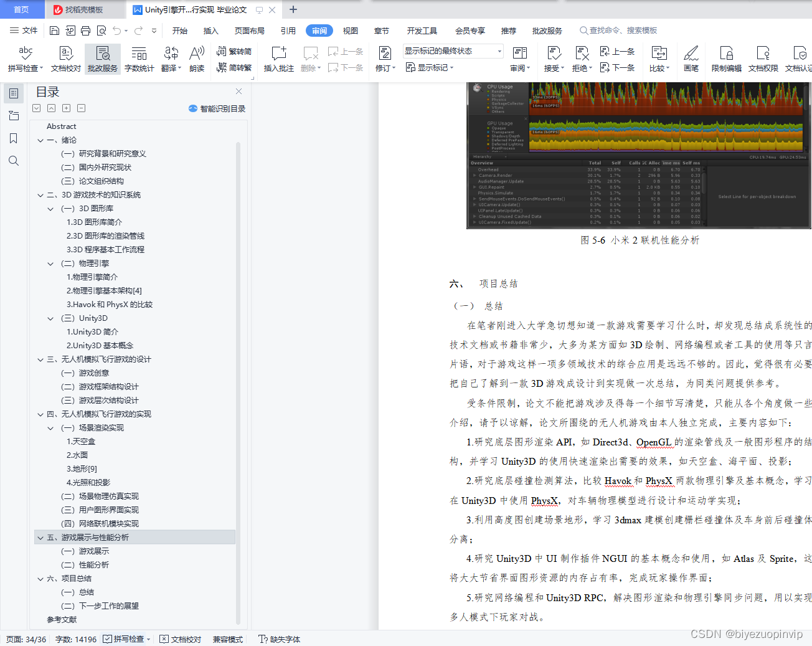Open Word Count (字数统计)
Screen dimensions: 812x646
(139, 59)
